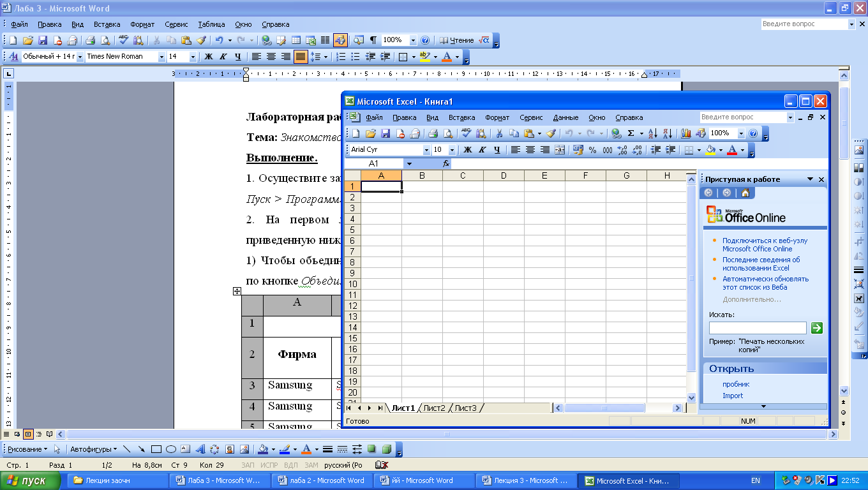The height and width of the screenshot is (490, 868).
Task: Increase decimal places in Excel
Action: coord(622,150)
